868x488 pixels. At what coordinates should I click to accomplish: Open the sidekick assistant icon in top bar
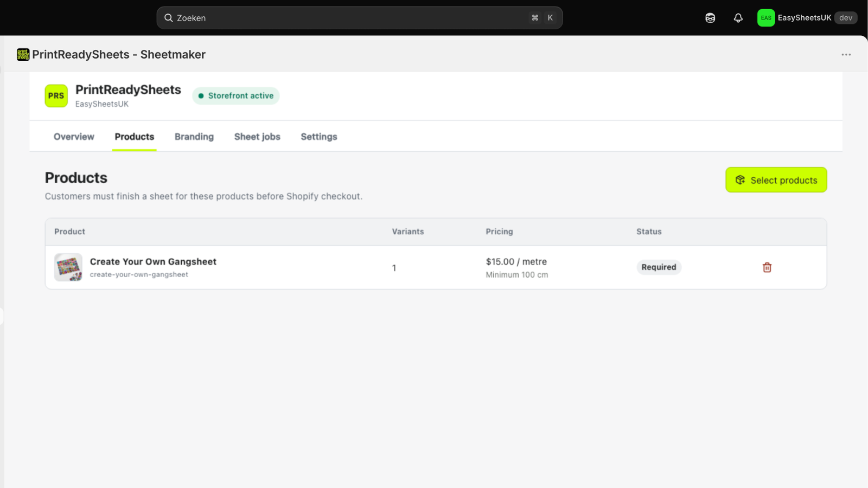tap(710, 18)
